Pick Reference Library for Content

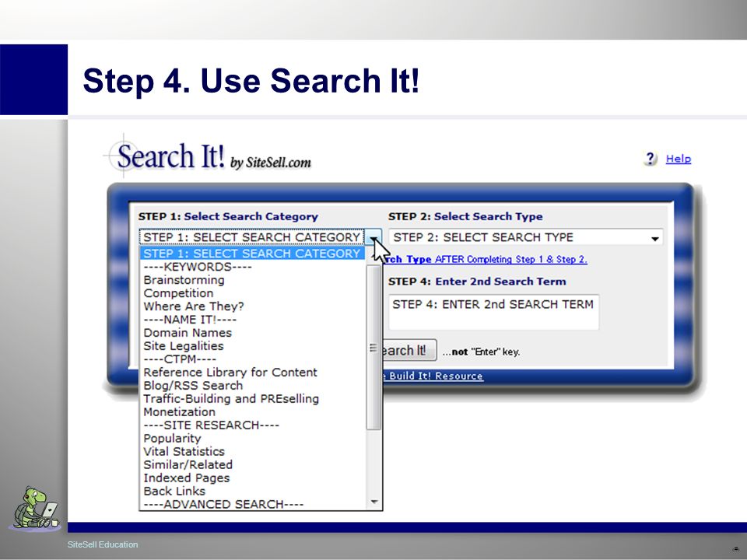coord(230,373)
